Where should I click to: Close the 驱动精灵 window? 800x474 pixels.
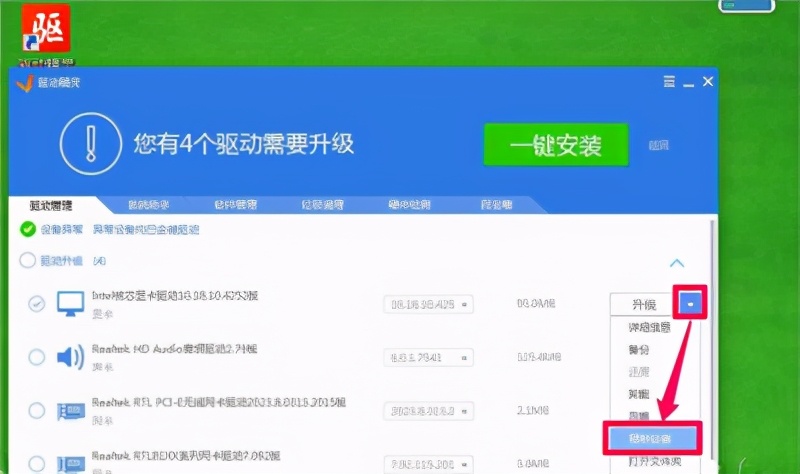(708, 82)
